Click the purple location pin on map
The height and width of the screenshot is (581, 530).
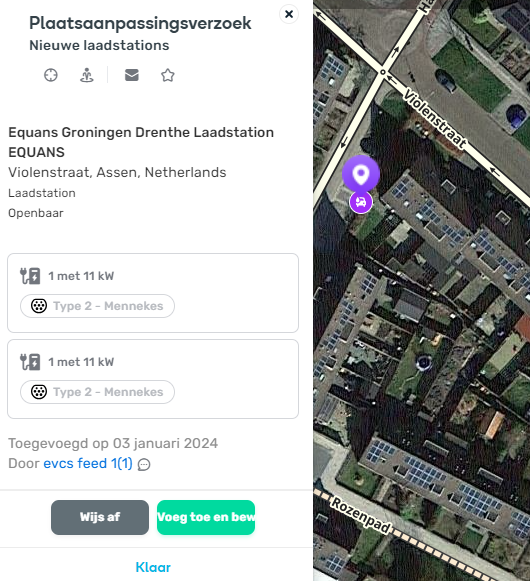click(361, 173)
